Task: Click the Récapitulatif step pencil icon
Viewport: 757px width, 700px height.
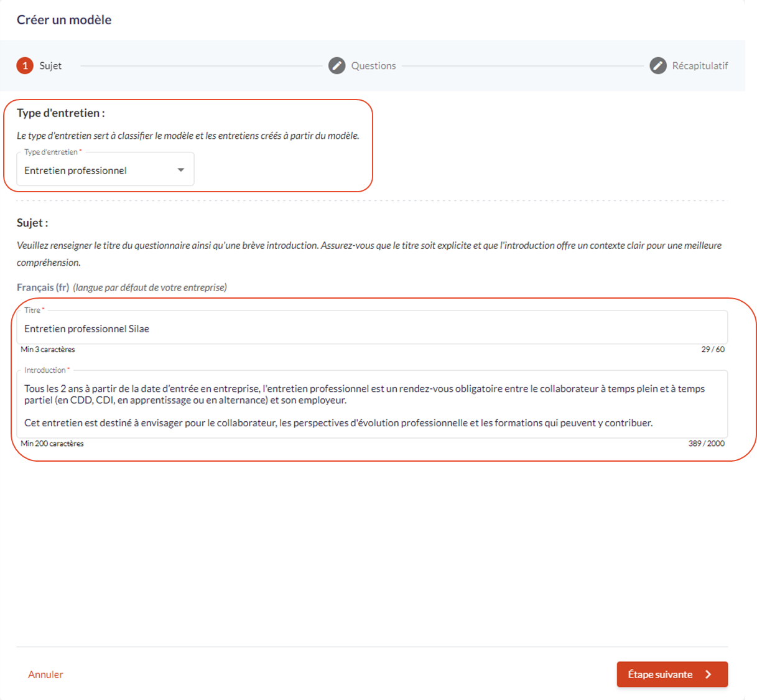Action: (658, 65)
